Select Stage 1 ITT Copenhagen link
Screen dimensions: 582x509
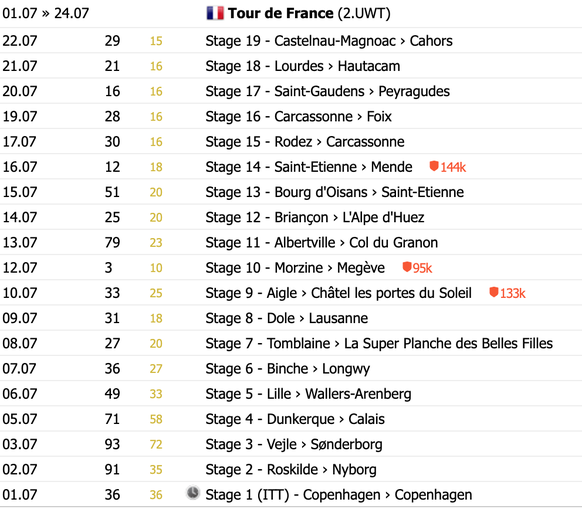point(339,495)
